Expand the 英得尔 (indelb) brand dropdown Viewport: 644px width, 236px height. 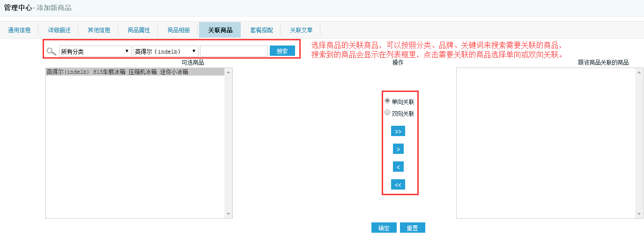(x=165, y=51)
